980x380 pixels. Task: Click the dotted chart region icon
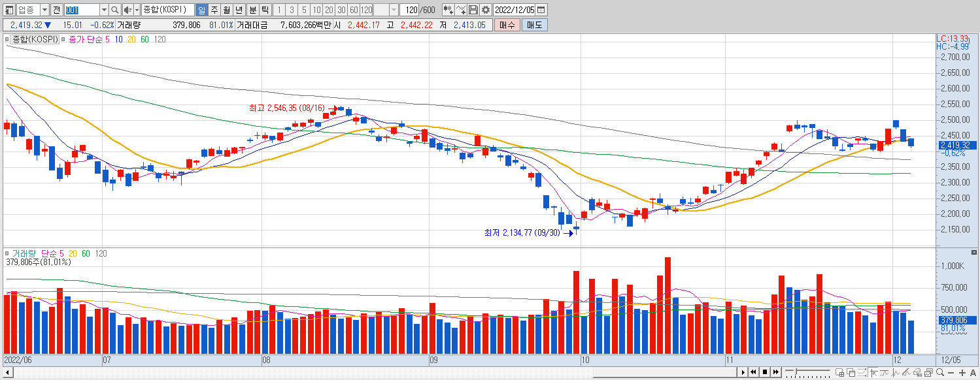pos(862,373)
